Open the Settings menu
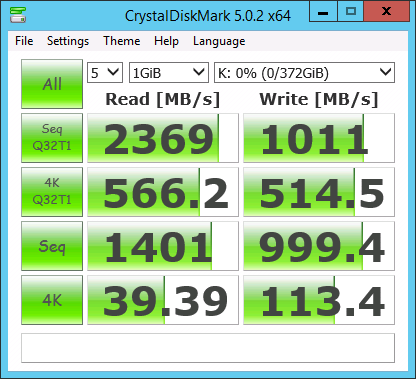Image resolution: width=416 pixels, height=379 pixels. point(68,41)
